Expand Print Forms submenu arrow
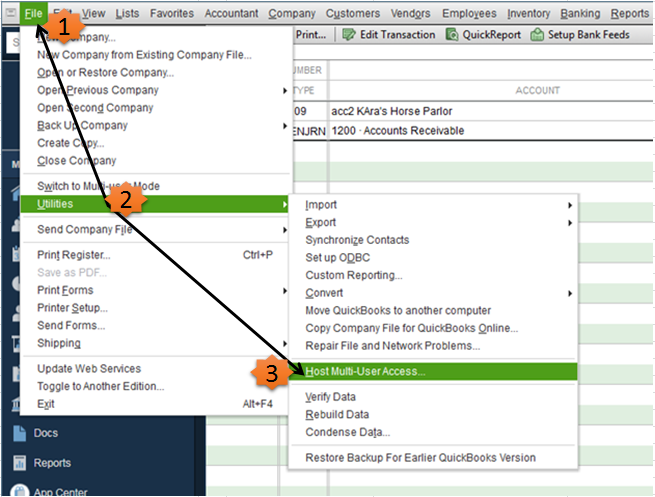The height and width of the screenshot is (497, 655). (284, 290)
